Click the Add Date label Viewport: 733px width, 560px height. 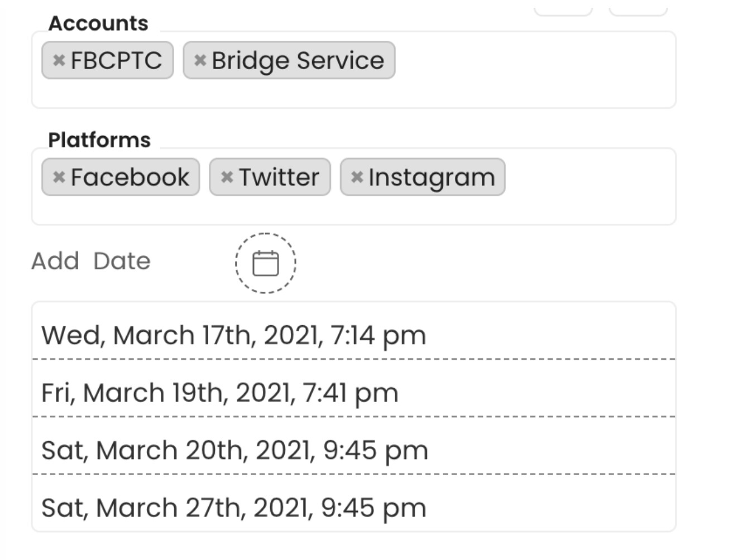(x=90, y=261)
